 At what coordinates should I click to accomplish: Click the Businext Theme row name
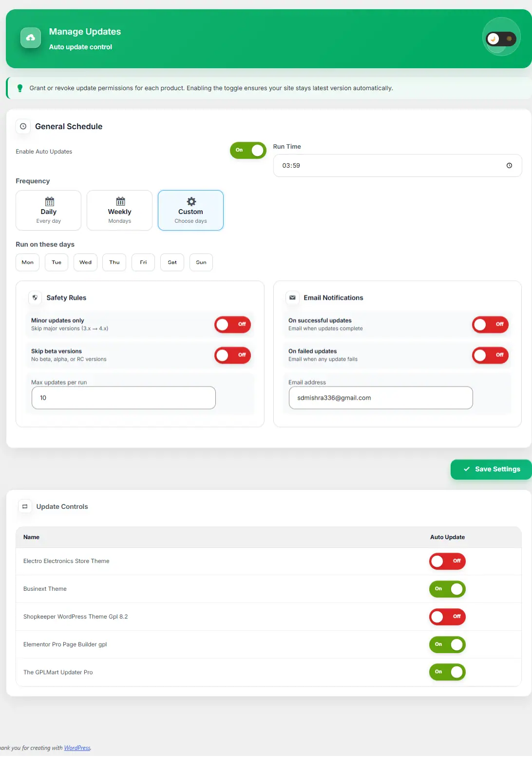tap(45, 589)
